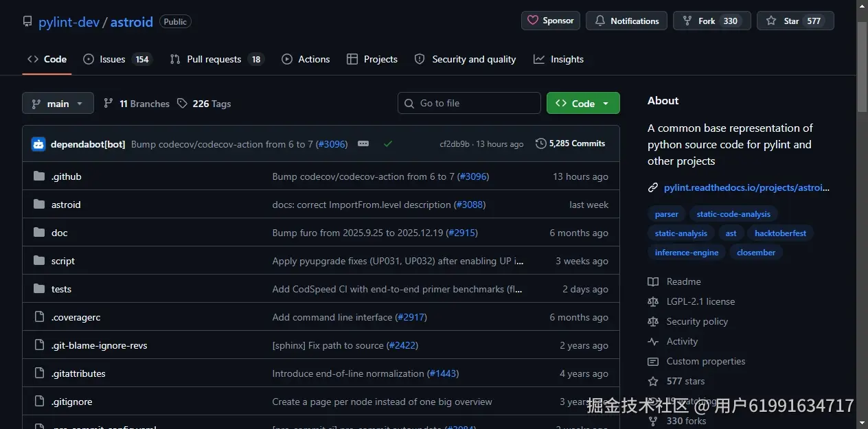Open dependabot[bot] author link

pos(88,144)
